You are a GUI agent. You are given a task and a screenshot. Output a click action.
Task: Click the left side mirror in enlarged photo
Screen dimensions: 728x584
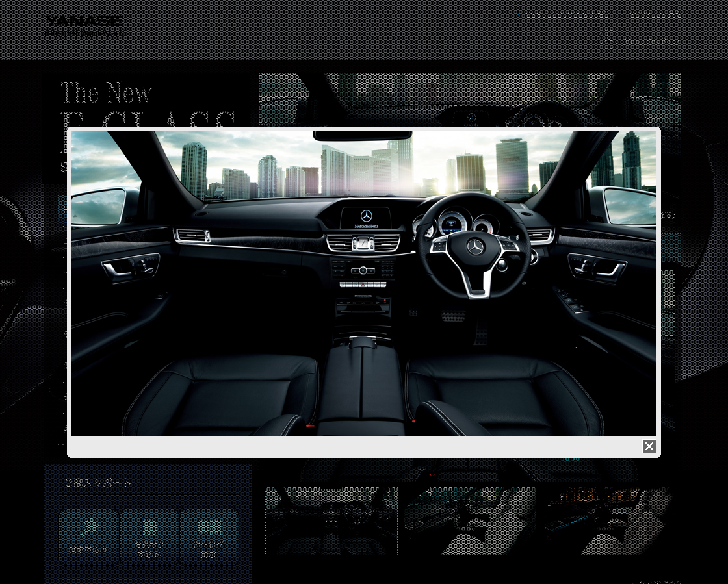pyautogui.click(x=97, y=206)
